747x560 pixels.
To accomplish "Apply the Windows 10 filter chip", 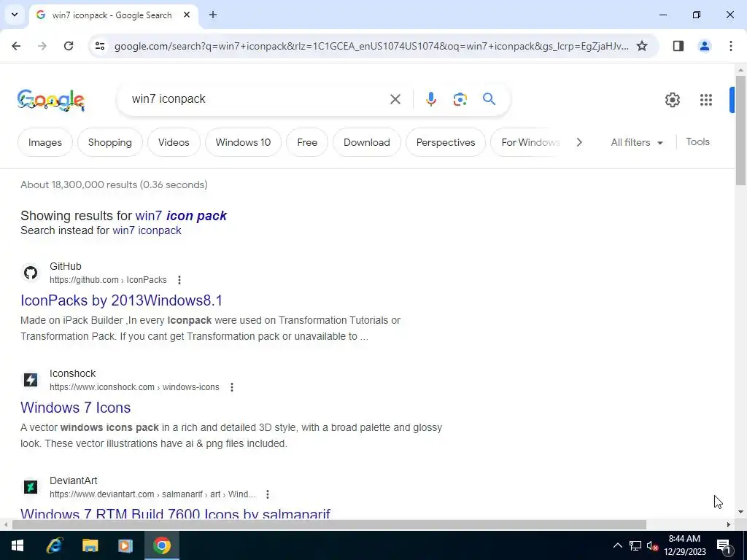I will pyautogui.click(x=243, y=142).
